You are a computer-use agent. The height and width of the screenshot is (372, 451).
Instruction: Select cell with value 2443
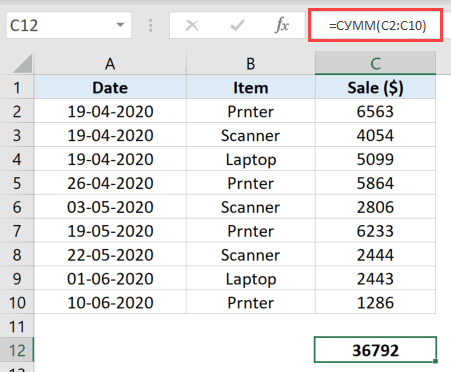click(x=375, y=279)
